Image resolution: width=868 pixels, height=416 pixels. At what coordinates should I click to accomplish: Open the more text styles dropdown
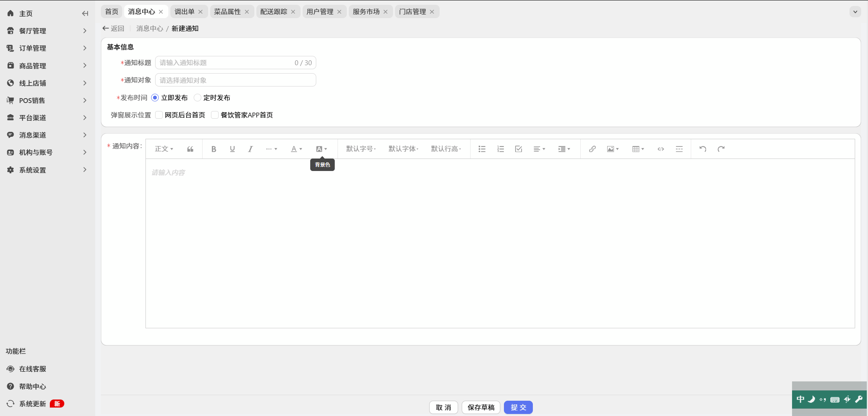(272, 149)
